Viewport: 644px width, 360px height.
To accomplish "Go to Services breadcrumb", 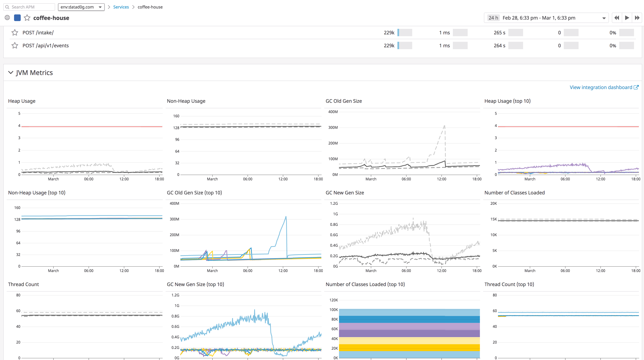I will click(x=121, y=7).
